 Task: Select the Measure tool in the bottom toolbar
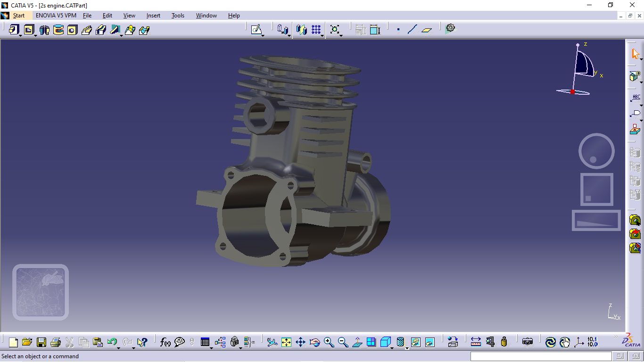(x=476, y=342)
